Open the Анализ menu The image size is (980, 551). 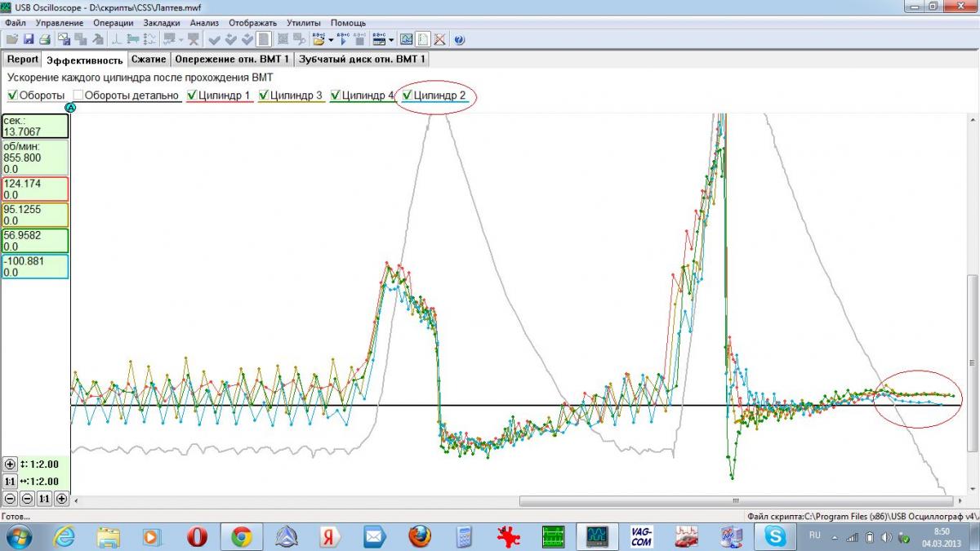pyautogui.click(x=204, y=23)
